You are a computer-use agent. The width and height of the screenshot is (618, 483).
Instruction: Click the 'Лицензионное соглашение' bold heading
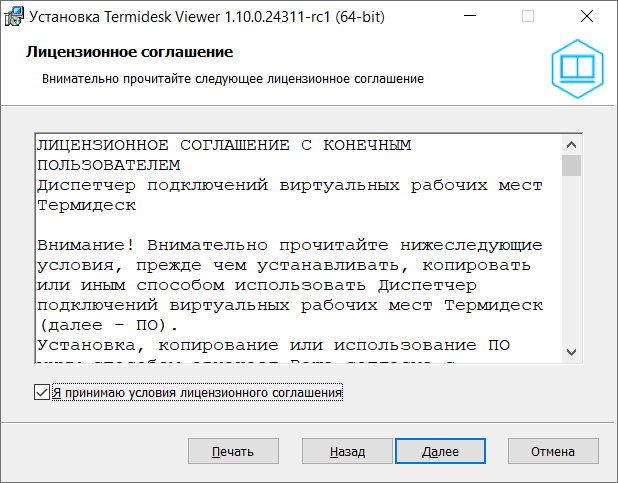click(x=127, y=51)
